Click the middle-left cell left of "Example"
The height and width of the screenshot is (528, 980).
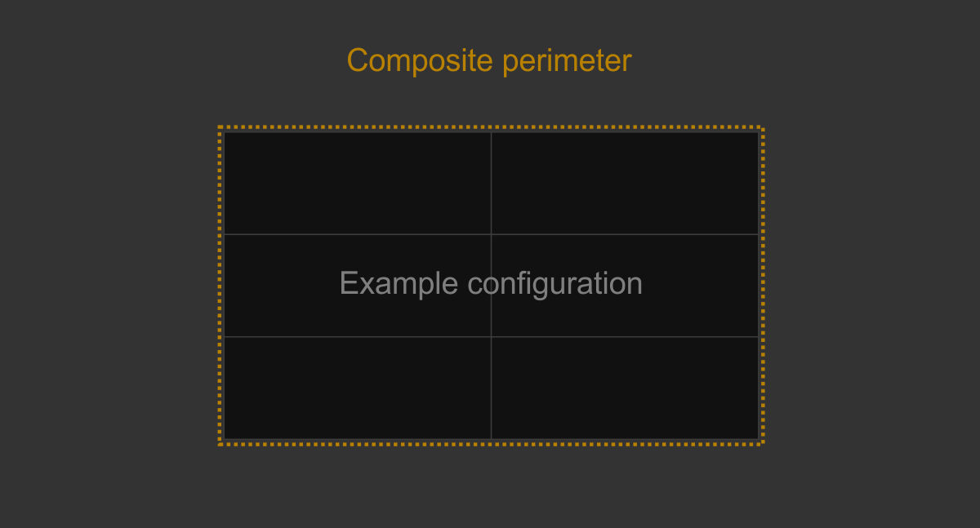282,286
